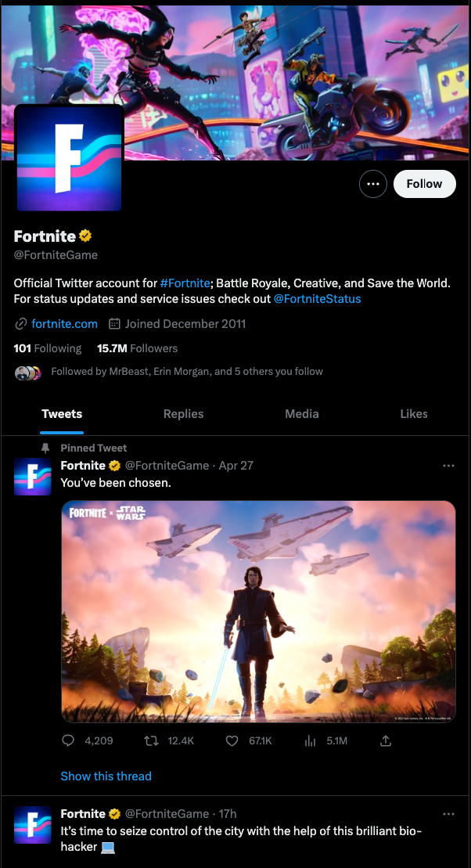Click the #Fortnite hashtag in bio
Screen dimensions: 471x868
pyautogui.click(x=185, y=283)
